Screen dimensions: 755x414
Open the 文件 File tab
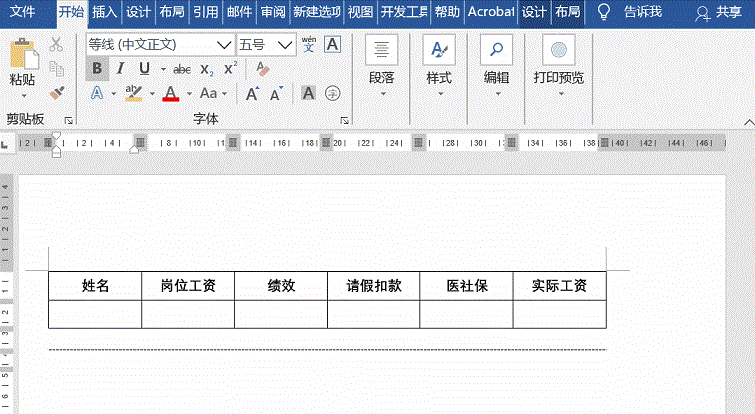pyautogui.click(x=22, y=12)
